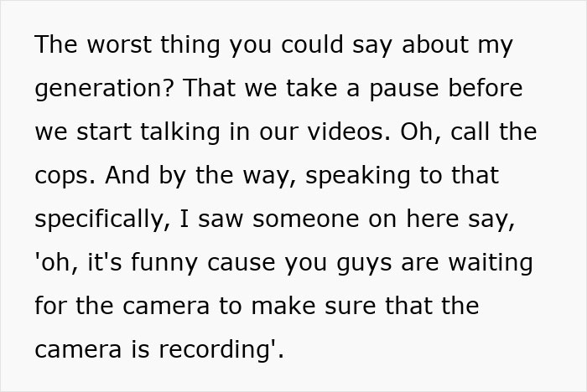Click the word "waiting"
The width and height of the screenshot is (587, 392).
tap(491, 263)
